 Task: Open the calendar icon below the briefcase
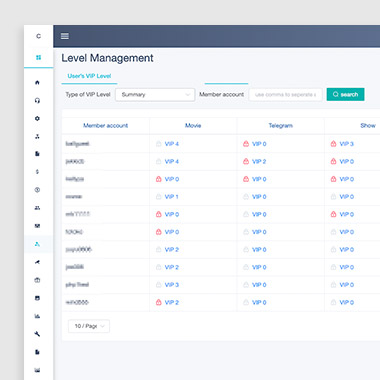(x=37, y=298)
